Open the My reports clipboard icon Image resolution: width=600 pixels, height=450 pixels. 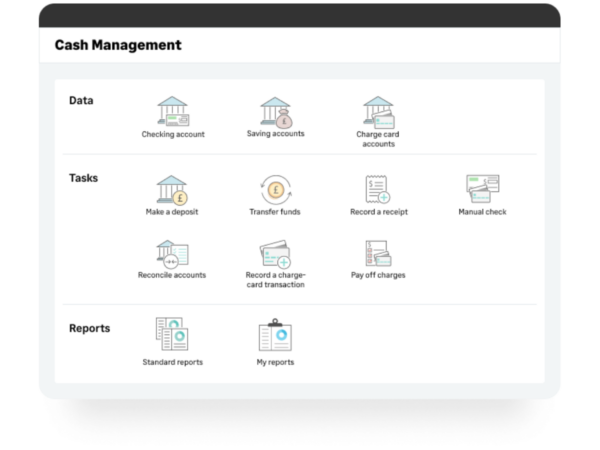(x=276, y=335)
